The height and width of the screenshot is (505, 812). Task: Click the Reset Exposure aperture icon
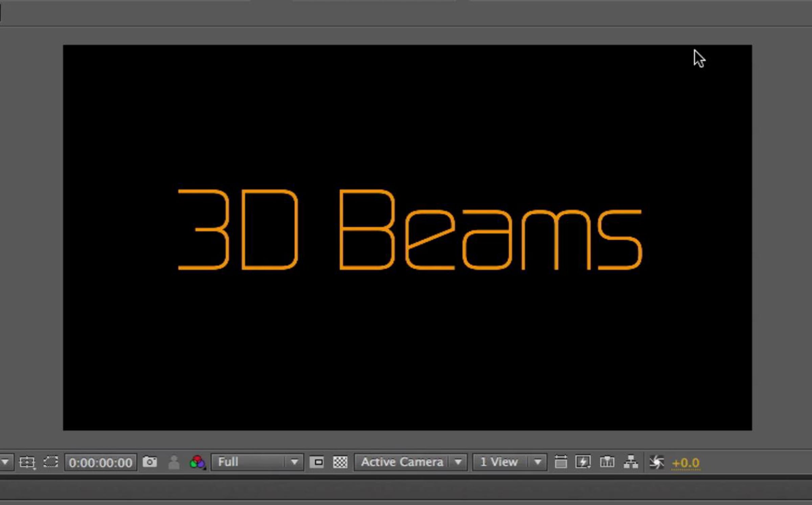point(657,462)
